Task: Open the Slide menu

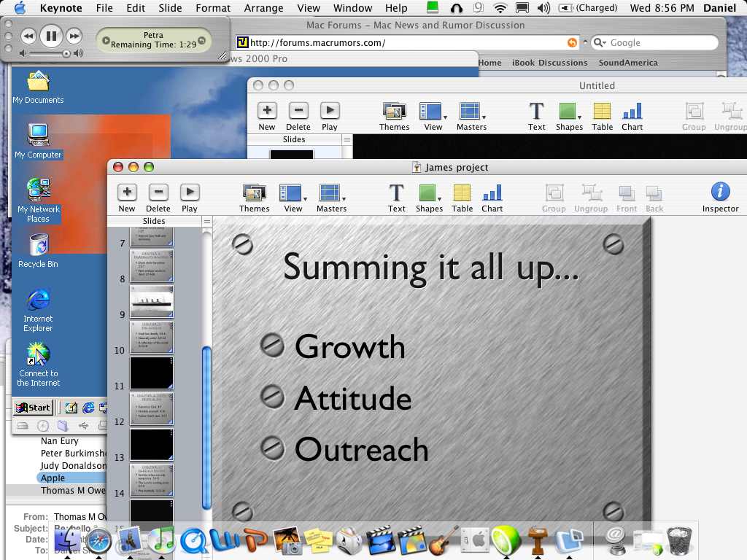Action: [x=170, y=8]
